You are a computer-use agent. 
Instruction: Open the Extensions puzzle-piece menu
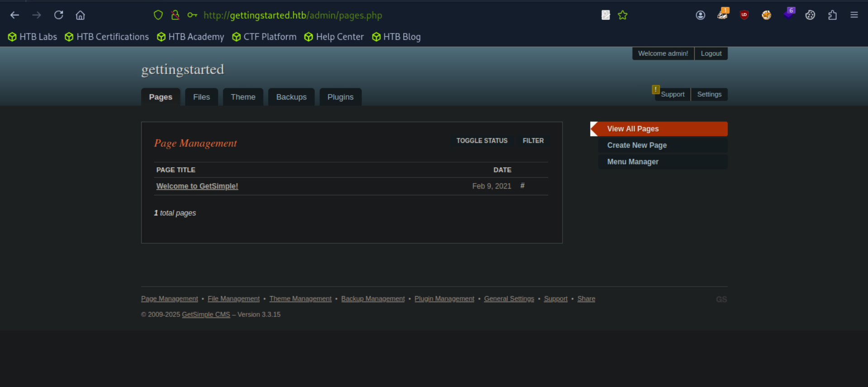tap(832, 15)
